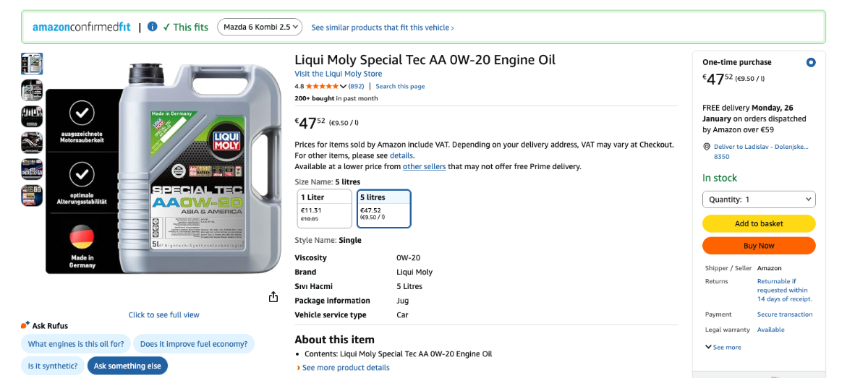Click Add to basket button
Image resolution: width=868 pixels, height=378 pixels.
(x=759, y=223)
